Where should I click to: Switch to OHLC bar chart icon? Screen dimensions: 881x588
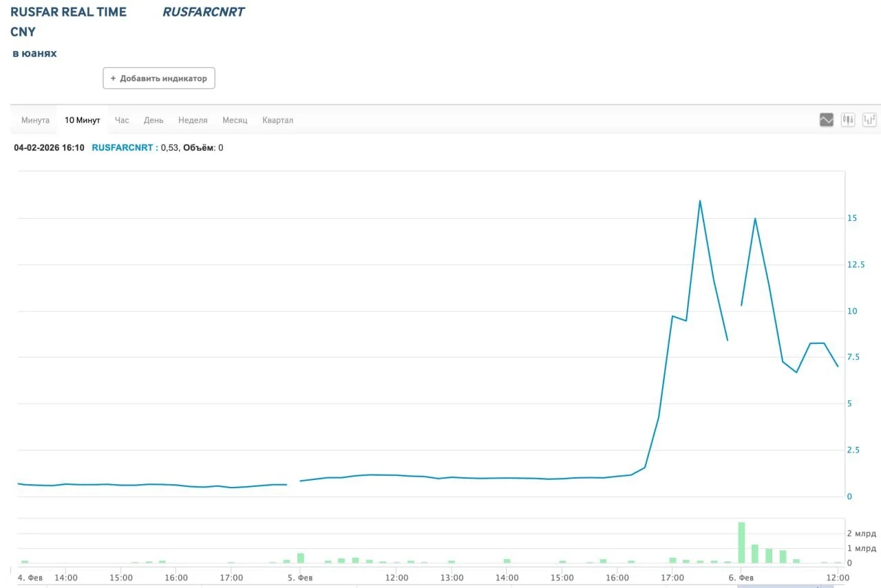pyautogui.click(x=870, y=120)
